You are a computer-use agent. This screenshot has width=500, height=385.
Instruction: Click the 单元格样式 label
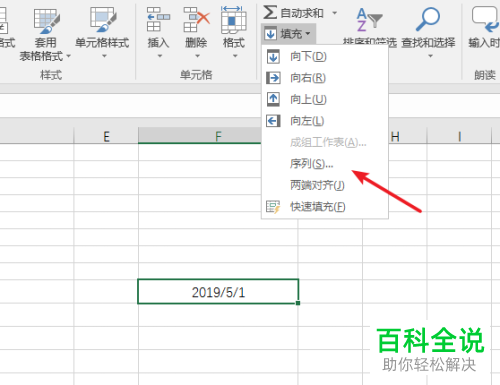point(102,43)
